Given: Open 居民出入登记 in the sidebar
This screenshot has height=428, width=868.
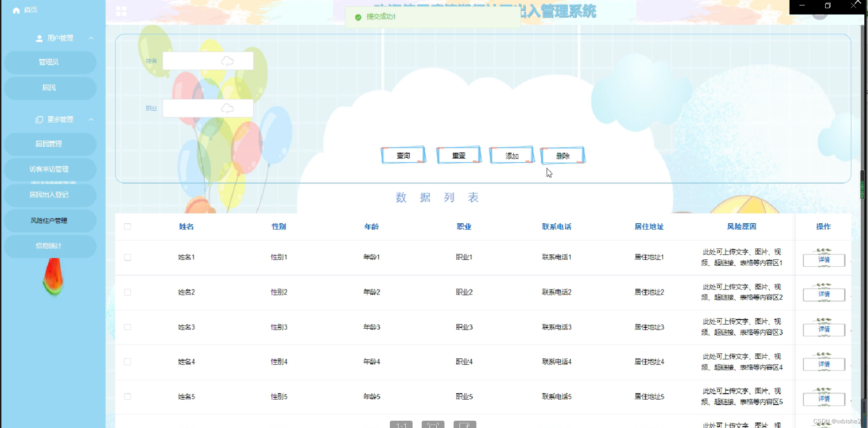Looking at the screenshot, I should click(50, 195).
